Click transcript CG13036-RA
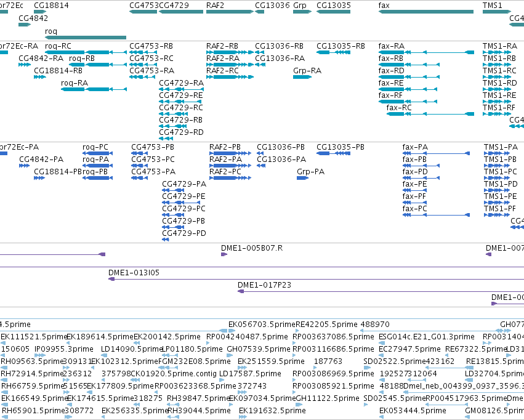Screen dimensions: 524x420 point(260,65)
